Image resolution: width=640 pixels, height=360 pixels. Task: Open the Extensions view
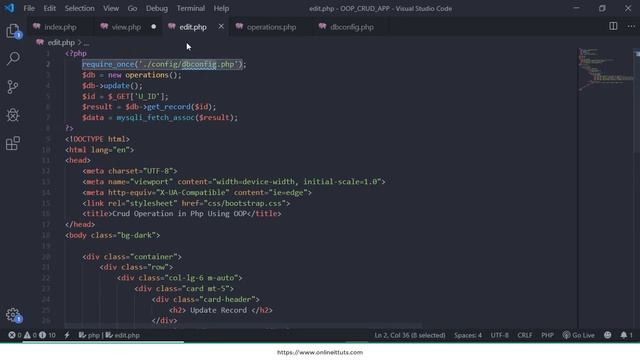pos(13,143)
